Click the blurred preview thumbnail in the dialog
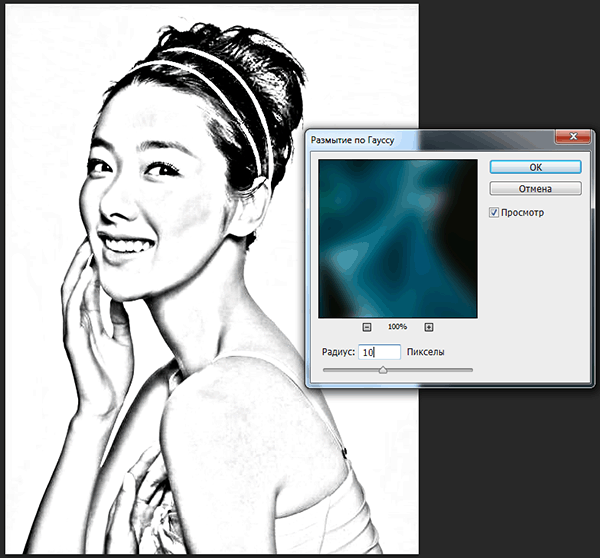600x558 pixels. point(397,239)
